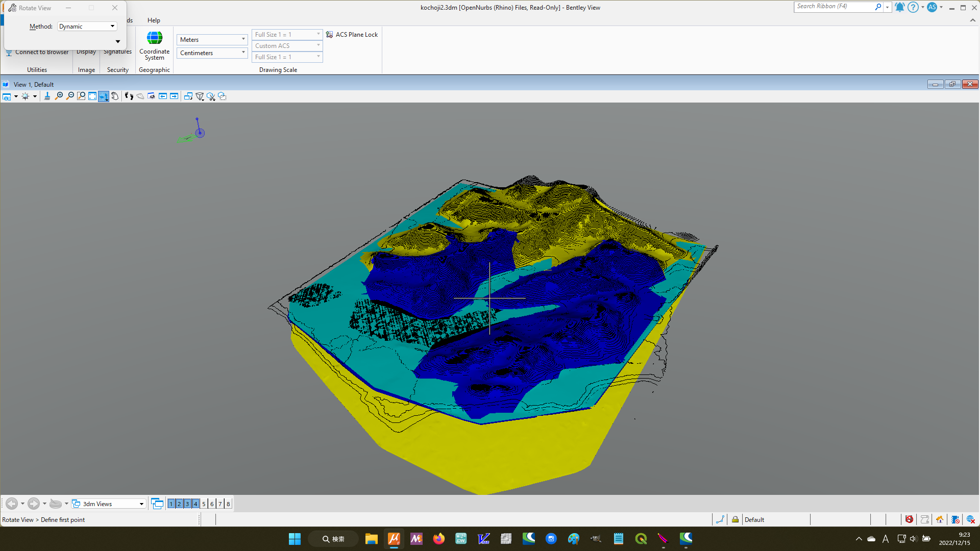This screenshot has width=980, height=551.
Task: Open the View Attributes dropdown arrow
Action: [x=16, y=96]
